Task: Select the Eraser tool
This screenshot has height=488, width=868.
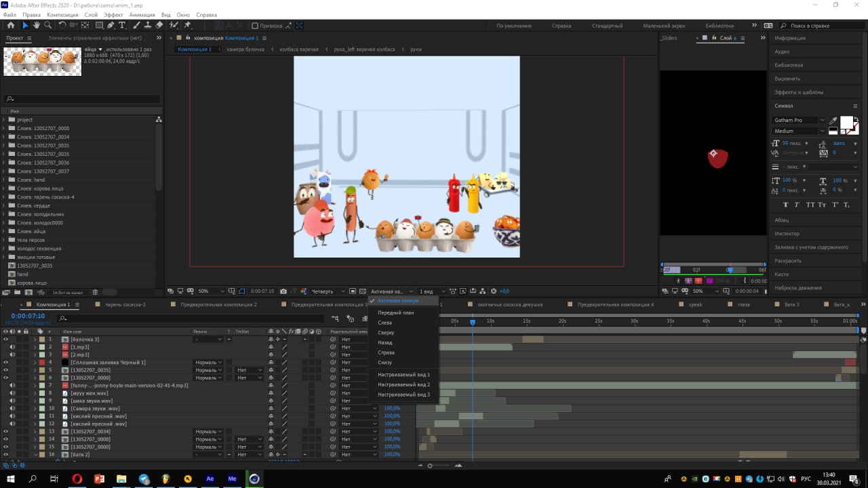Action: point(159,25)
